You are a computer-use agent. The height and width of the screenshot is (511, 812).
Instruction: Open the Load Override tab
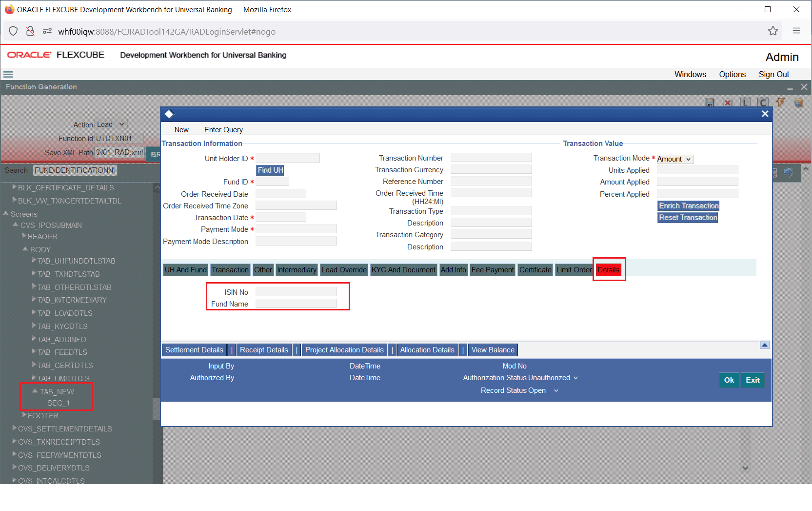click(344, 270)
